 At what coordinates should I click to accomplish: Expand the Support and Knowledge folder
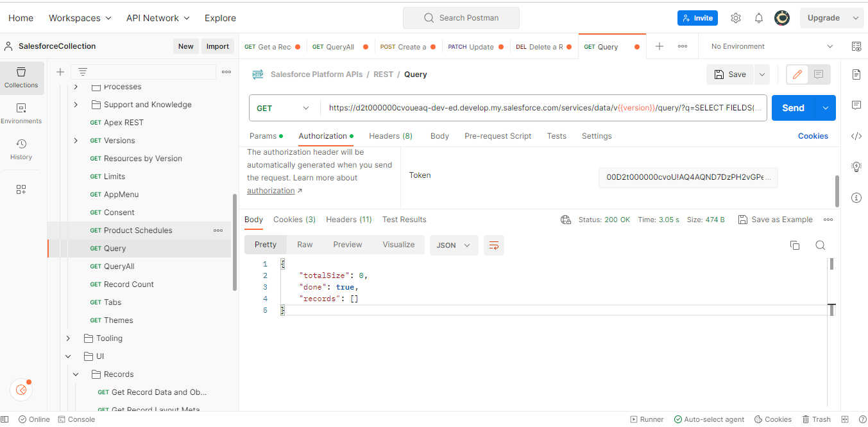tap(76, 105)
